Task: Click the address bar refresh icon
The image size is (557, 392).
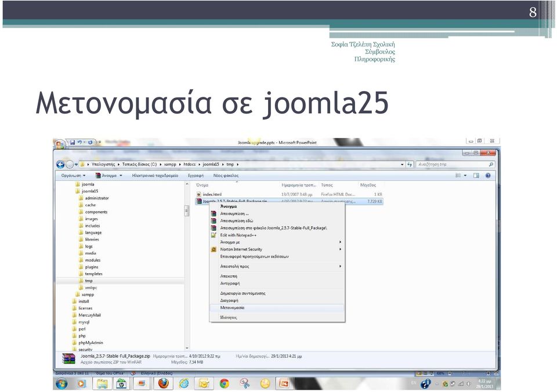Action: pyautogui.click(x=410, y=165)
